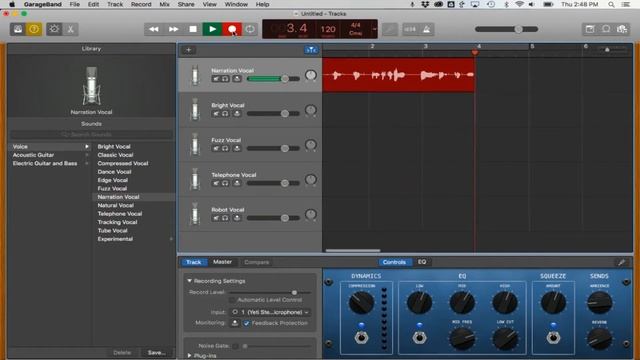Click the Narration Vocal pan knob
Screen dimensions: 640x360
pyautogui.click(x=311, y=75)
